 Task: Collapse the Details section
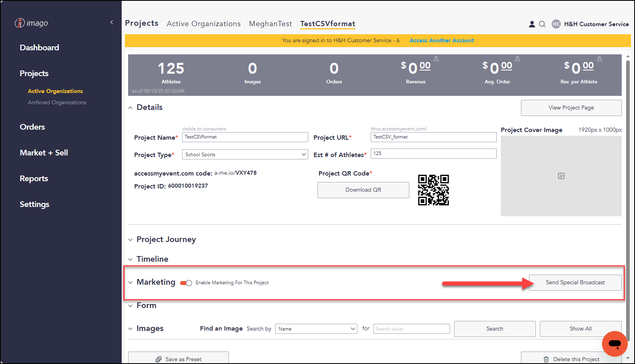130,108
